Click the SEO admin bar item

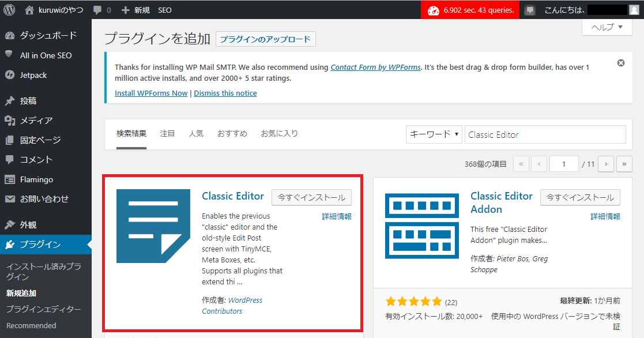coord(165,10)
